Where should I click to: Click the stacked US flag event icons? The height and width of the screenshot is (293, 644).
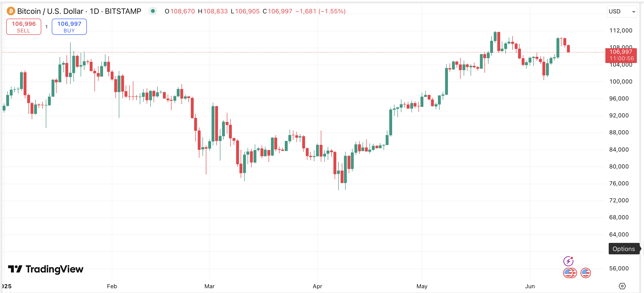pyautogui.click(x=570, y=273)
